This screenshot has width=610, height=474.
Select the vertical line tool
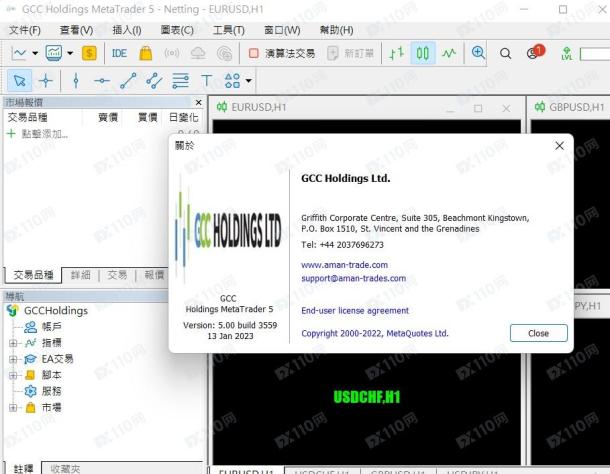pos(76,81)
